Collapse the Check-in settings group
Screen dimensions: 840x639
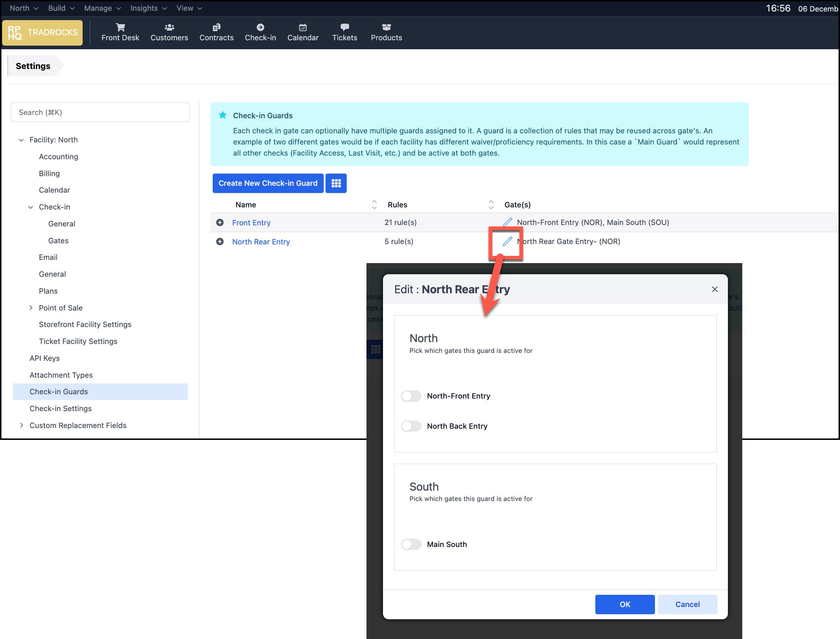coord(31,207)
